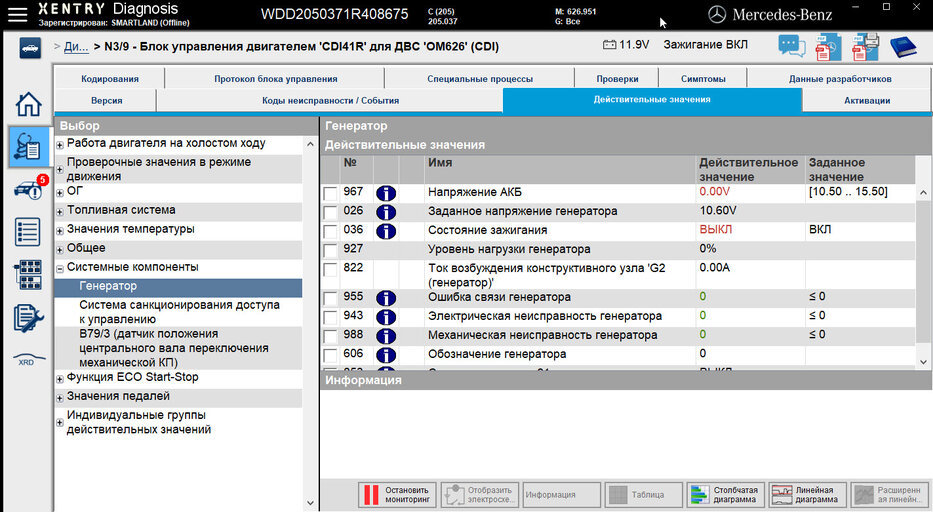
Task: Open the chat/feedback speech bubble icon
Action: [791, 46]
